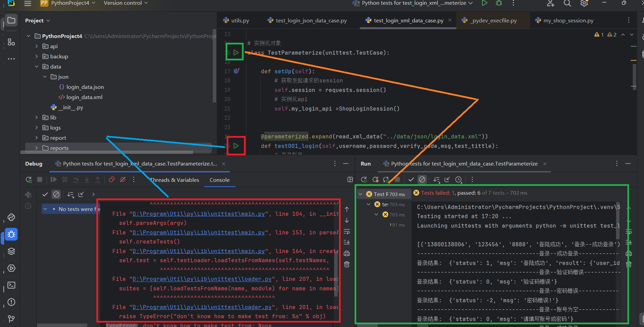Run the test via the gutter play icon on line 25
This screenshot has width=644, height=327.
[236, 146]
